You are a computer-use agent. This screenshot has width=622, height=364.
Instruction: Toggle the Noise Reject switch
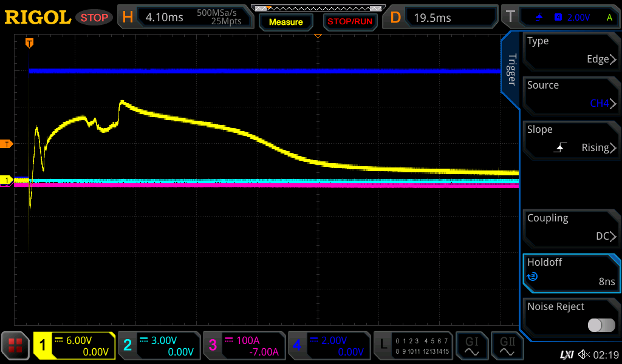pyautogui.click(x=601, y=325)
